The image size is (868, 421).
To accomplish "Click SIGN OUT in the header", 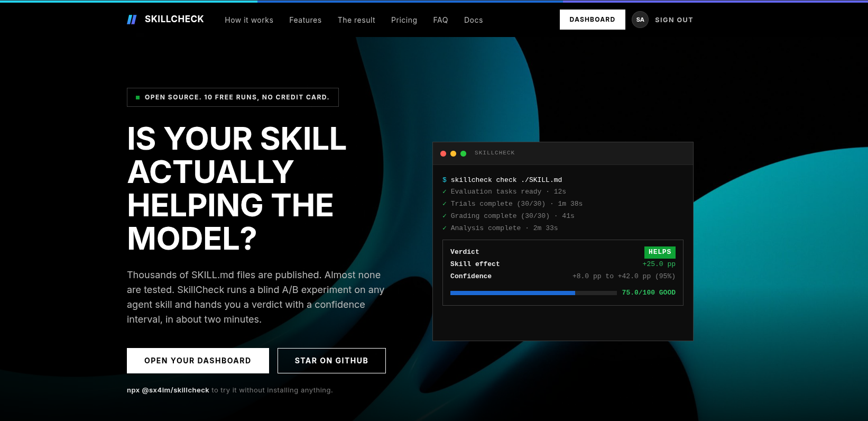I will tap(674, 20).
